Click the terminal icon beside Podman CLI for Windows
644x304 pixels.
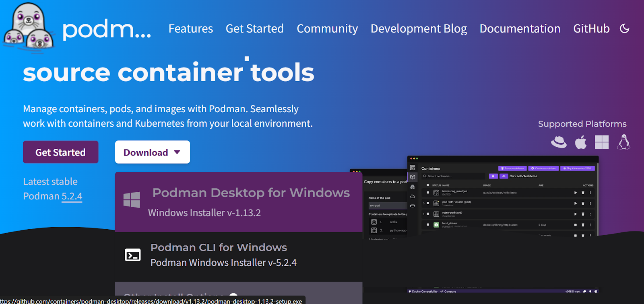click(x=133, y=255)
